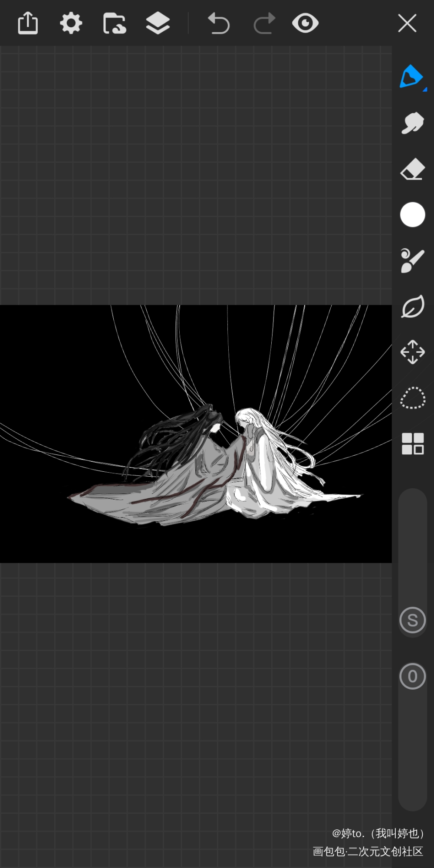Select the move transform tool
Screen dimensions: 434x868
tap(412, 352)
